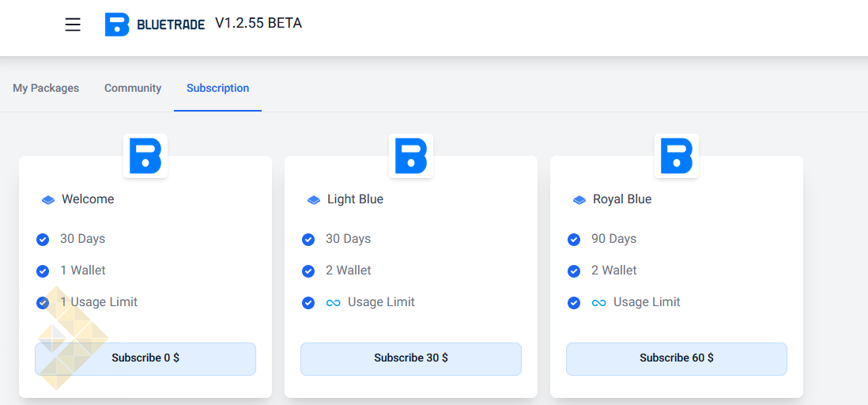
Task: Switch to Community tab
Action: 133,88
